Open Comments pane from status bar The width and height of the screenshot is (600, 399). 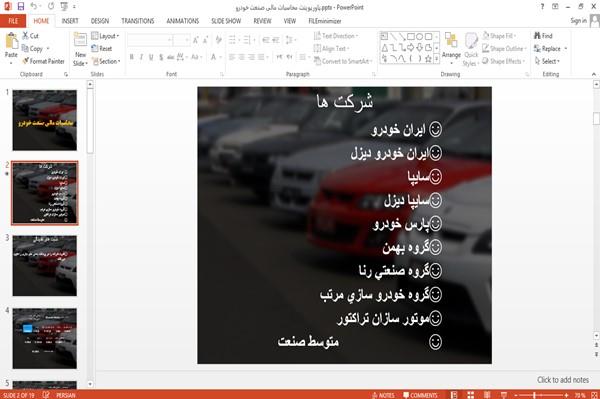click(420, 395)
